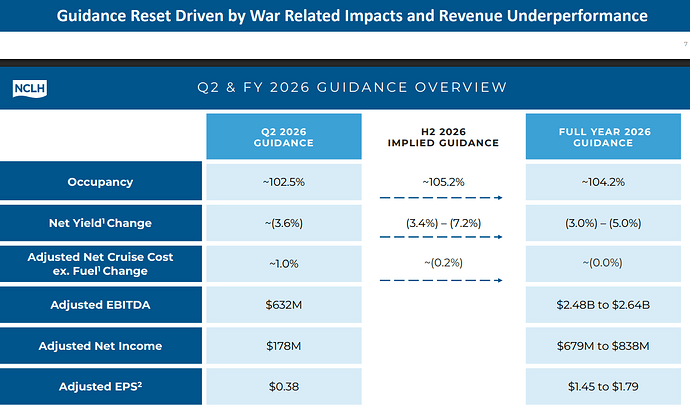Click the $0.38 Adjusted EPS value
690x410 pixels.
tap(284, 387)
